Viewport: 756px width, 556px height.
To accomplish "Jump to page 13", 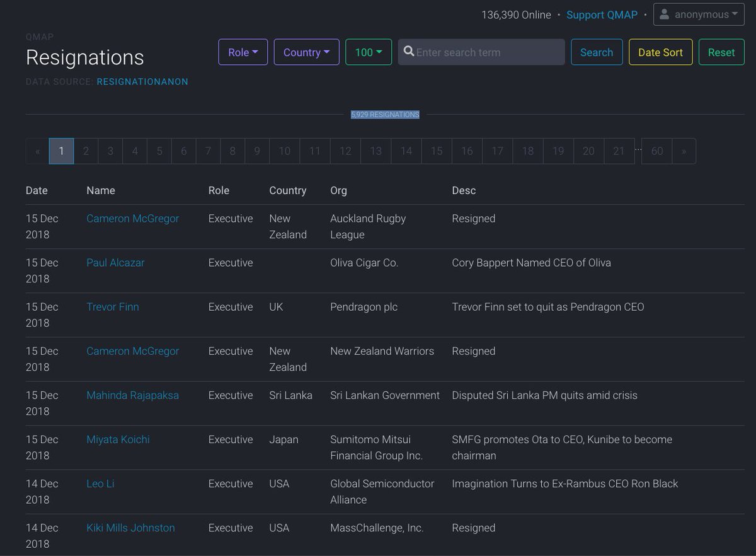I will point(376,151).
